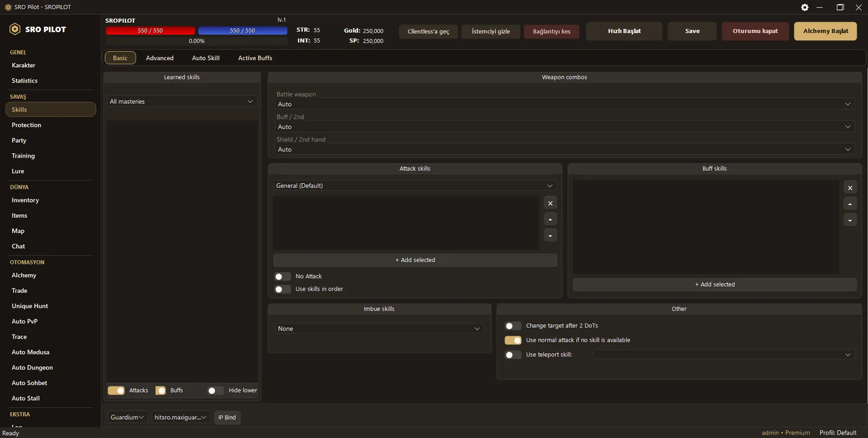Screen dimensions: 868x438
Task: Open the Buff / 2nd weapon dropdown
Action: tap(564, 127)
